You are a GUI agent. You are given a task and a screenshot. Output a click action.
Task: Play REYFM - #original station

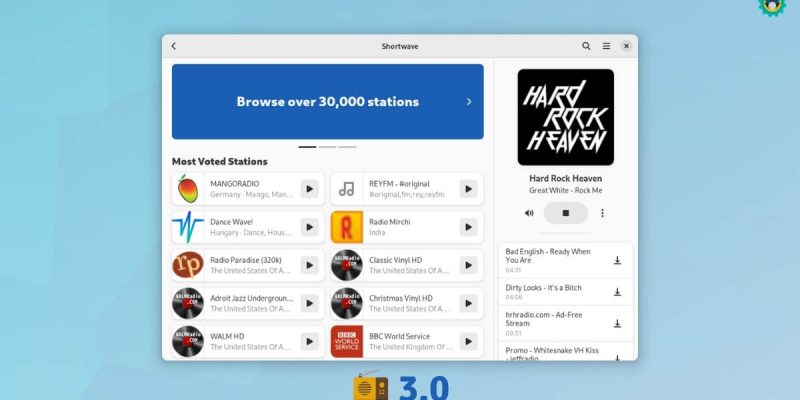[x=468, y=189]
